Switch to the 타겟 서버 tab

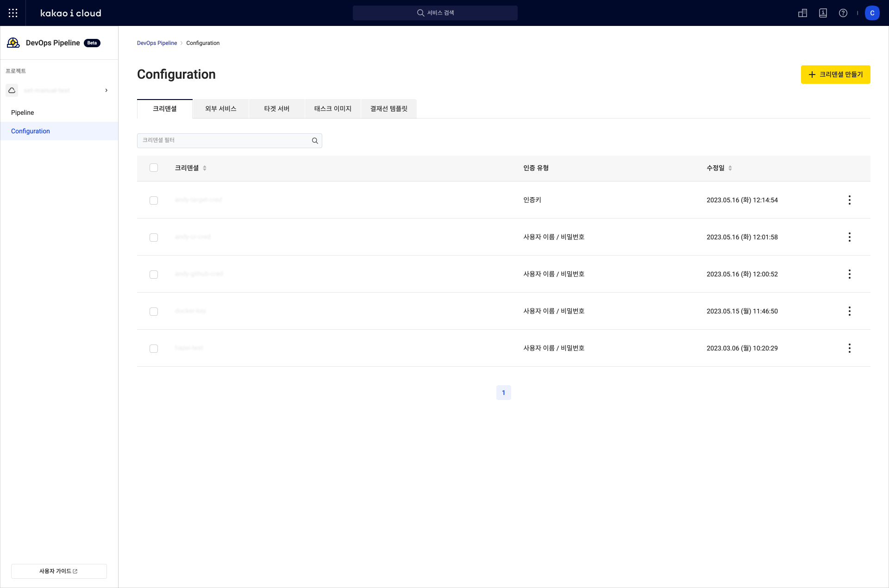277,109
